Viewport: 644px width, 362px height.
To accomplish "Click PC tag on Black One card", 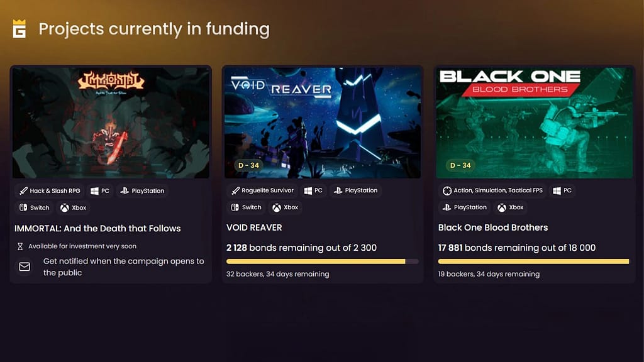I will coord(562,190).
